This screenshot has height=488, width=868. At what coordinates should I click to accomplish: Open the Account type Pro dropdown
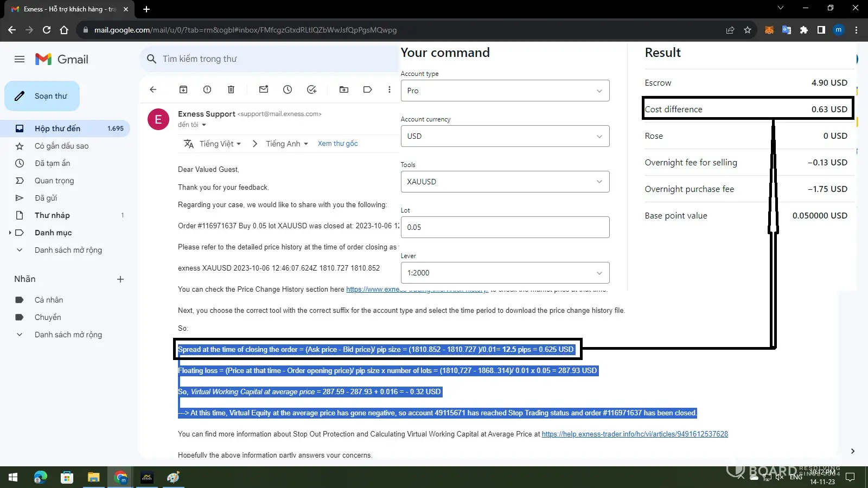[x=505, y=91]
